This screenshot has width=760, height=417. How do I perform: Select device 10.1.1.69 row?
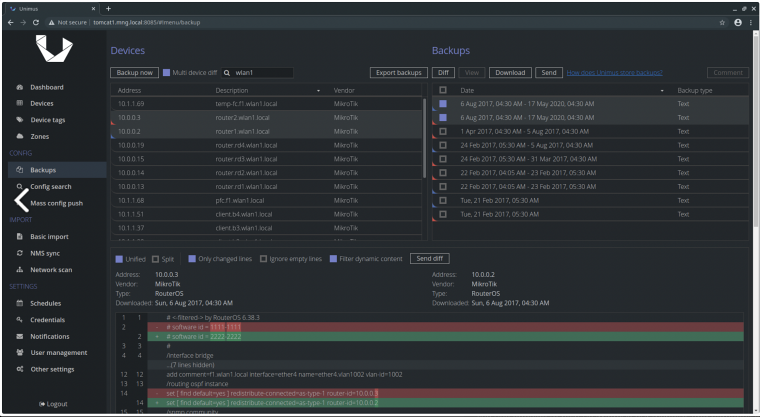click(267, 104)
